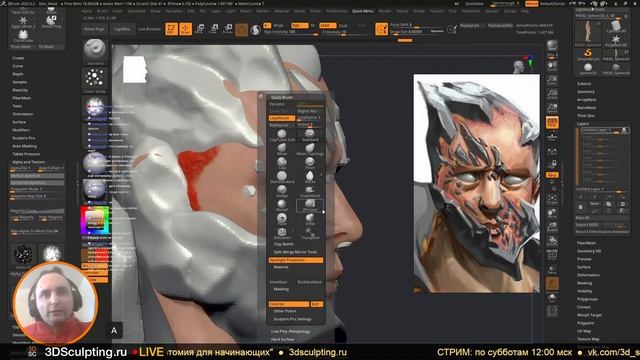The height and width of the screenshot is (360, 640).
Task: Toggle the Mrgb mode button
Action: pos(279,25)
